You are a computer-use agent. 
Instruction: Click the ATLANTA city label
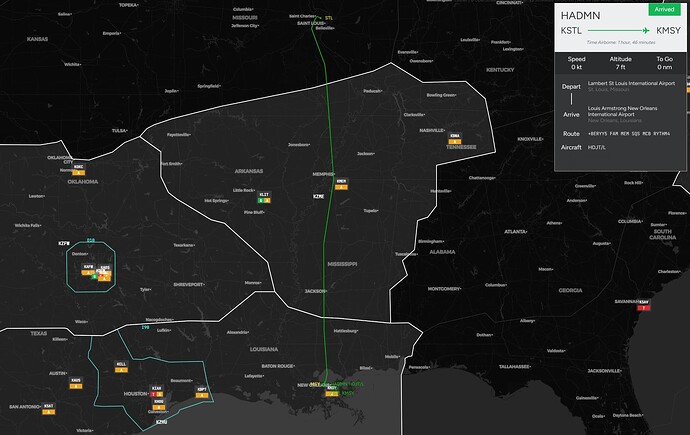[x=515, y=231]
